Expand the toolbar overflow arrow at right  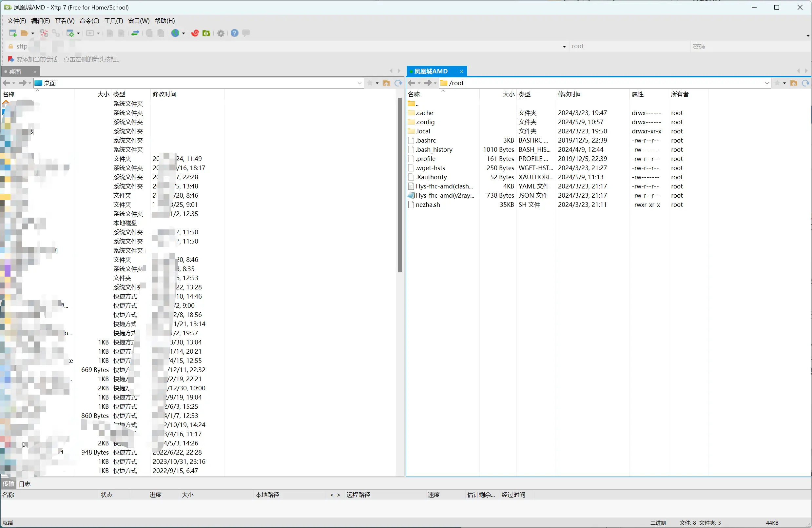pos(807,35)
